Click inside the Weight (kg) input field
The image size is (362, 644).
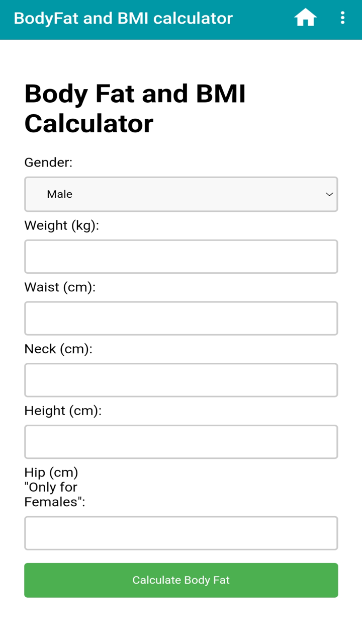coord(181,257)
